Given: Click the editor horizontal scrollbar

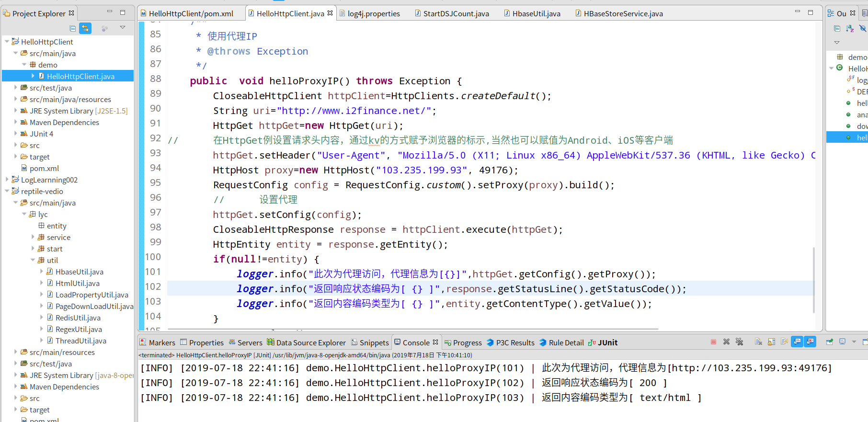Looking at the screenshot, I should click(x=412, y=329).
